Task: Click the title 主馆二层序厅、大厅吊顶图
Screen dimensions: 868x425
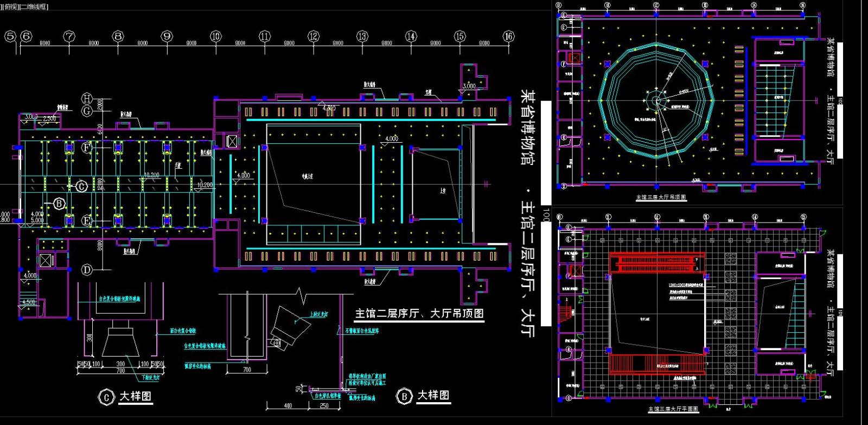Action: 419,314
